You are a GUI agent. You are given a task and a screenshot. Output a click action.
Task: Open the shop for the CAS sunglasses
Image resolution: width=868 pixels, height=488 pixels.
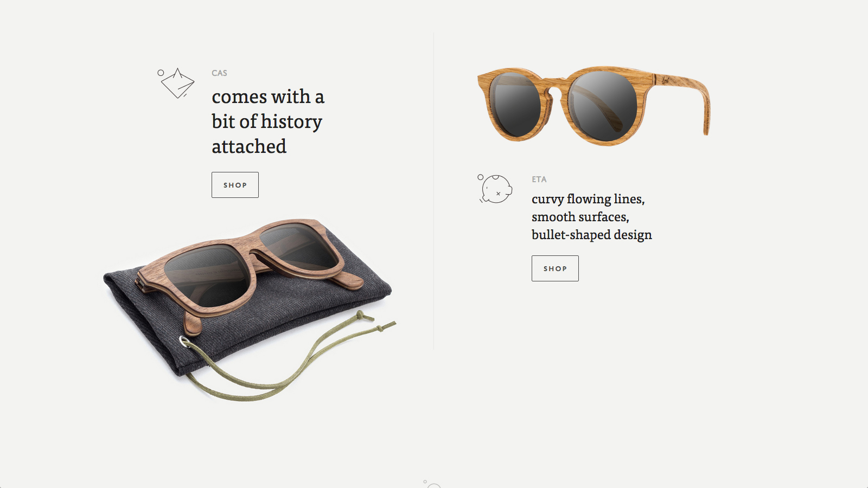click(235, 185)
